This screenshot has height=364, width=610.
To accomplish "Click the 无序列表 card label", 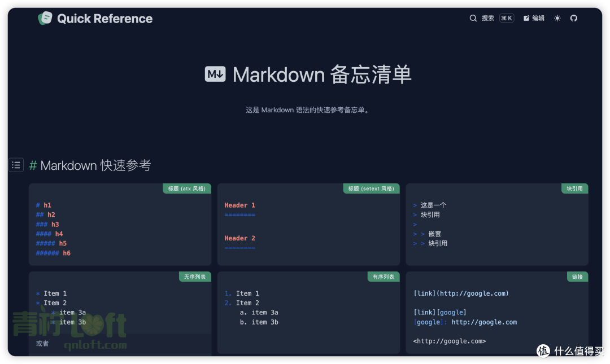I will pyautogui.click(x=195, y=277).
